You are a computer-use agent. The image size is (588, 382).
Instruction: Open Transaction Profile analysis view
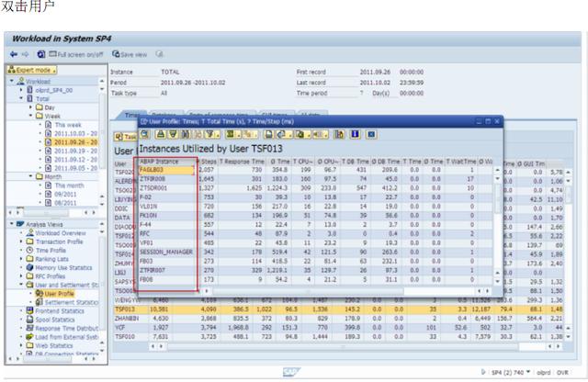(x=59, y=242)
